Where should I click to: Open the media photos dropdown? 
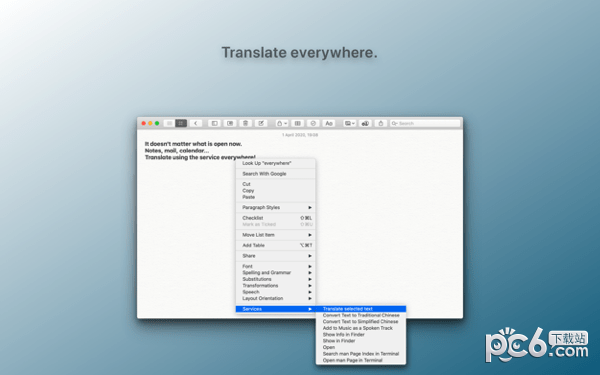[x=349, y=123]
